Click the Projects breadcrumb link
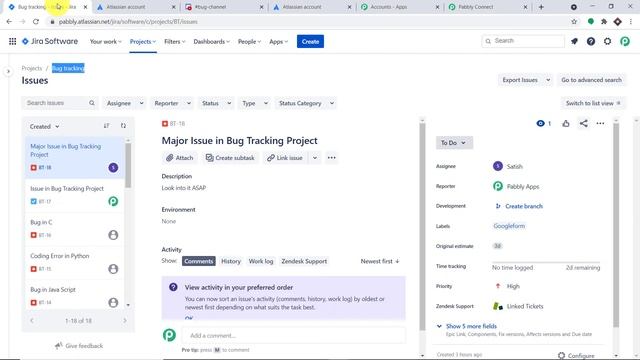The image size is (640, 360). click(32, 68)
